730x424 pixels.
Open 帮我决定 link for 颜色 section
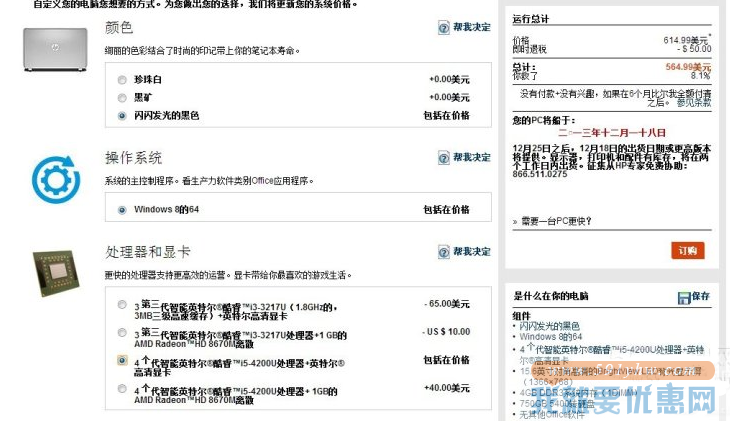pos(472,27)
